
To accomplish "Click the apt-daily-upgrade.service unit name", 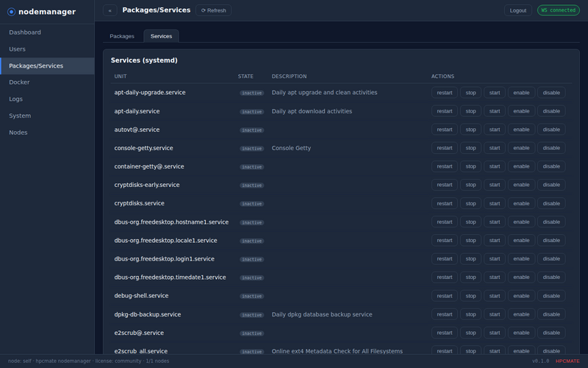I will pos(150,93).
